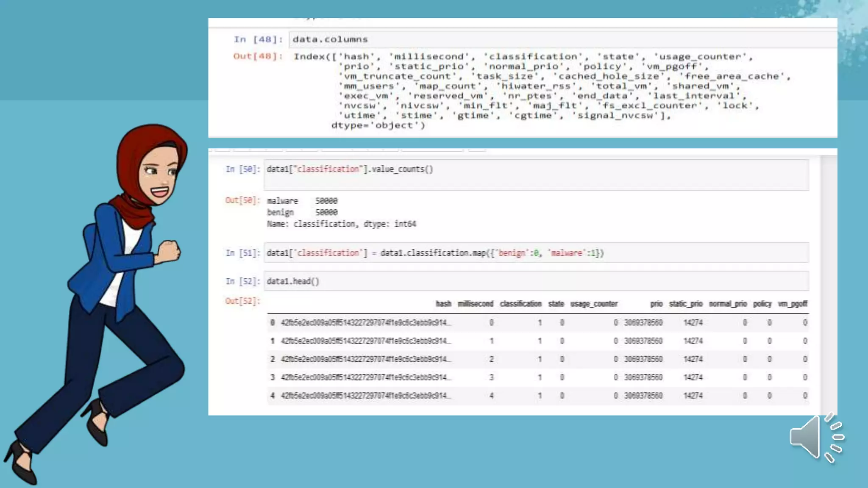Viewport: 868px width, 488px height.
Task: Click the In [50] prompt label
Action: coord(242,169)
